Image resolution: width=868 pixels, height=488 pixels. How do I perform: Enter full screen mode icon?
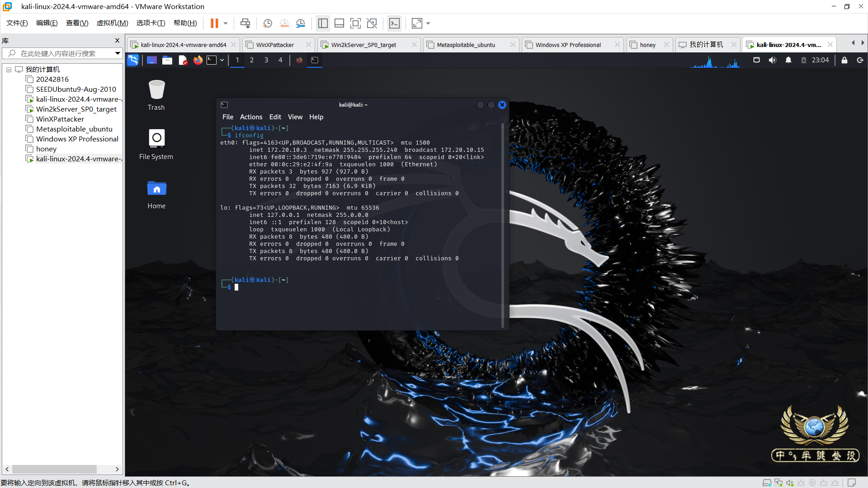click(355, 23)
